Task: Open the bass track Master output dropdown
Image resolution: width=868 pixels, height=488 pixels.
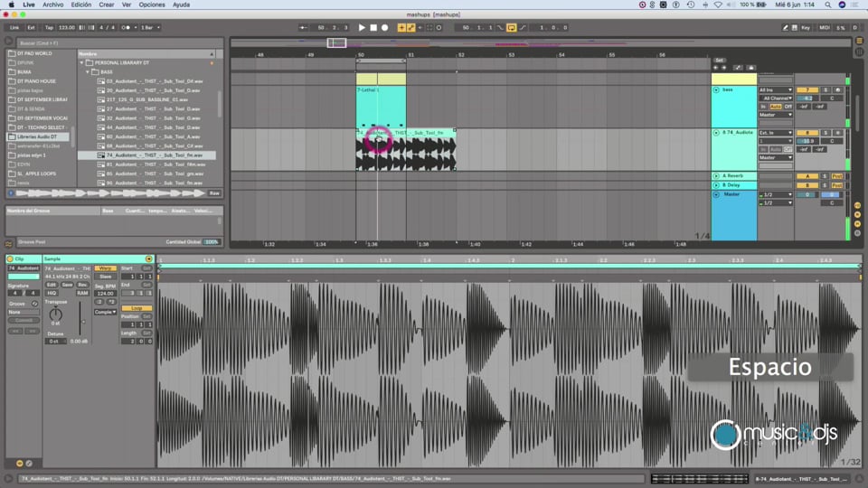Action: pyautogui.click(x=776, y=115)
